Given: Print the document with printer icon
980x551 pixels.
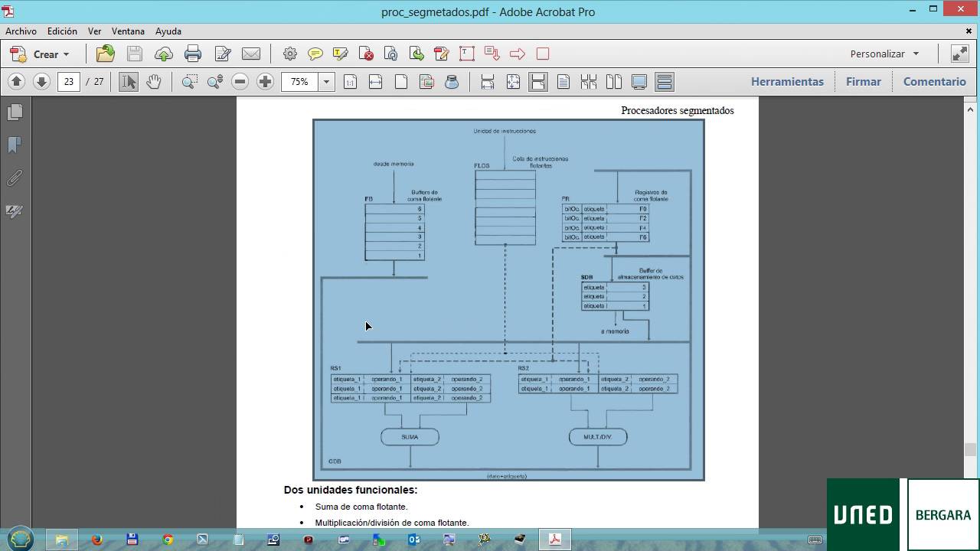Looking at the screenshot, I should pos(193,54).
